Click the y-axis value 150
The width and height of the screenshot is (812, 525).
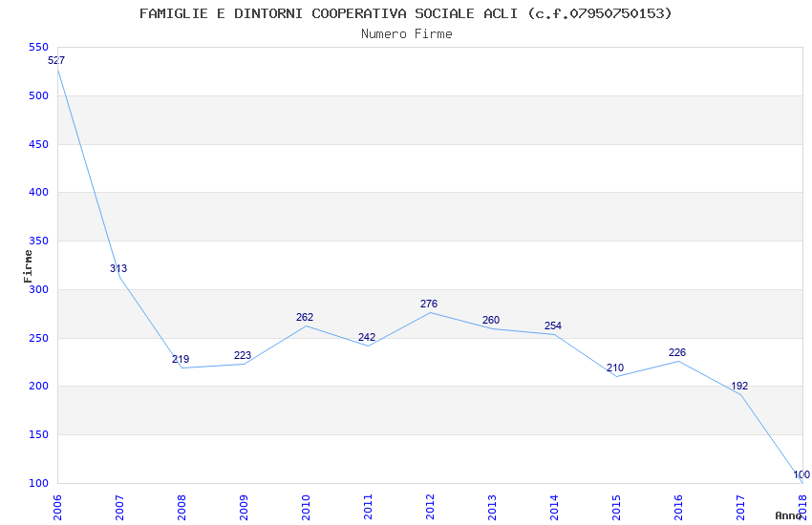coord(38,435)
